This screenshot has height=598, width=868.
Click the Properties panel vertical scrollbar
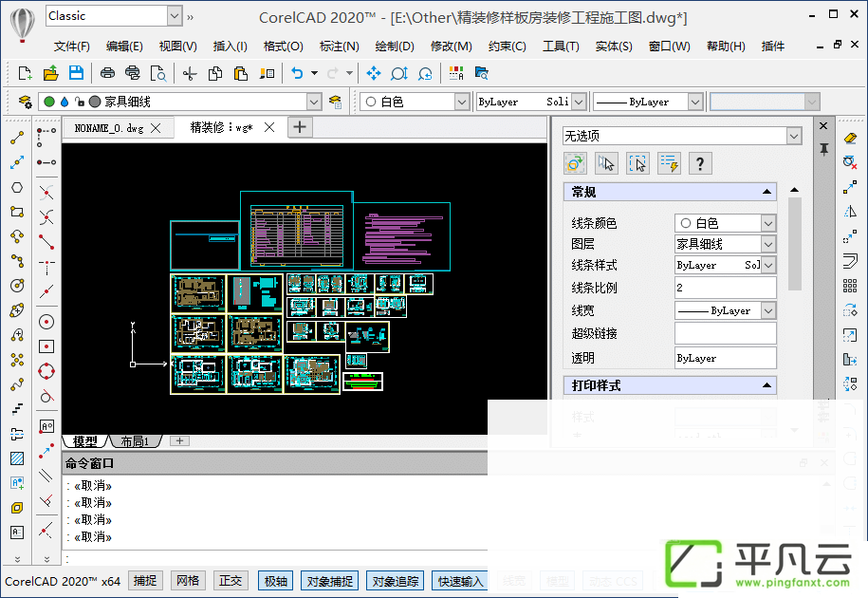(794, 244)
